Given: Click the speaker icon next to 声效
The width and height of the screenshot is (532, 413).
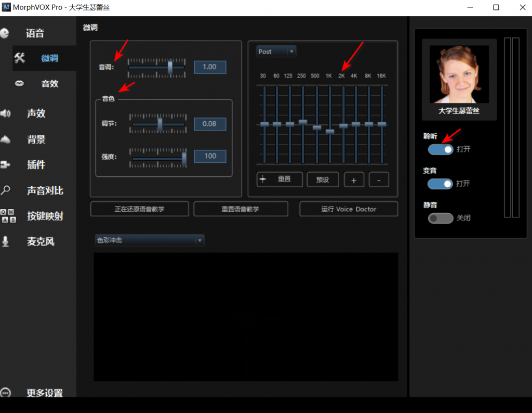Looking at the screenshot, I should click(5, 113).
